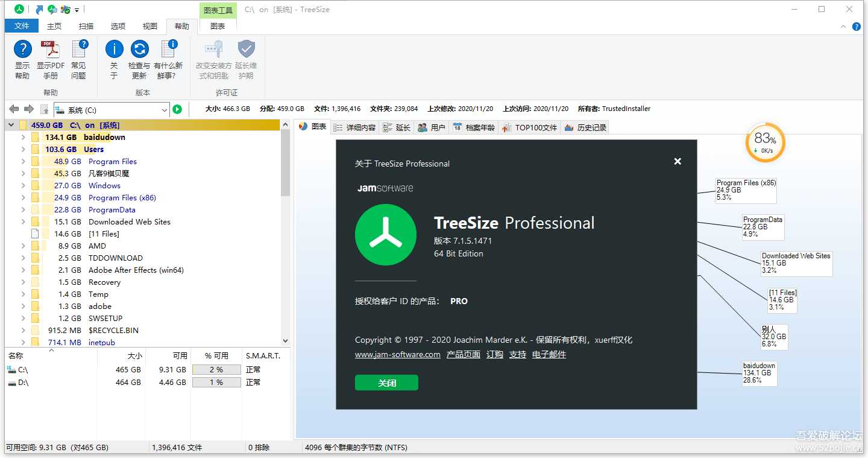Click the 延长维护期 shield icon

tap(246, 49)
